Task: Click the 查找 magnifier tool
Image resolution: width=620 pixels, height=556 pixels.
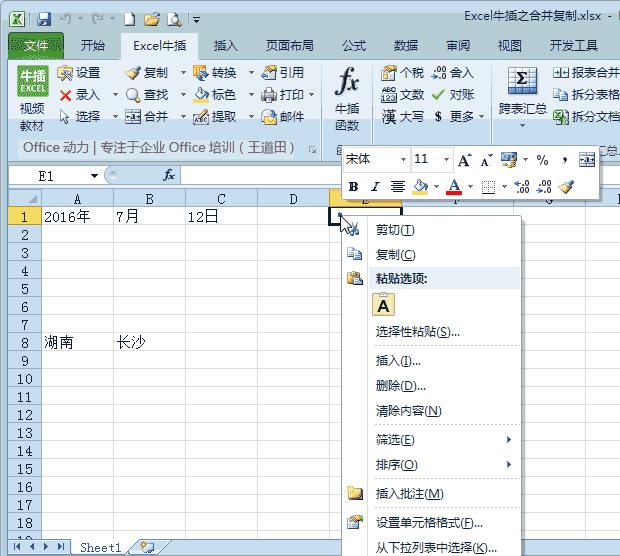Action: pos(146,95)
